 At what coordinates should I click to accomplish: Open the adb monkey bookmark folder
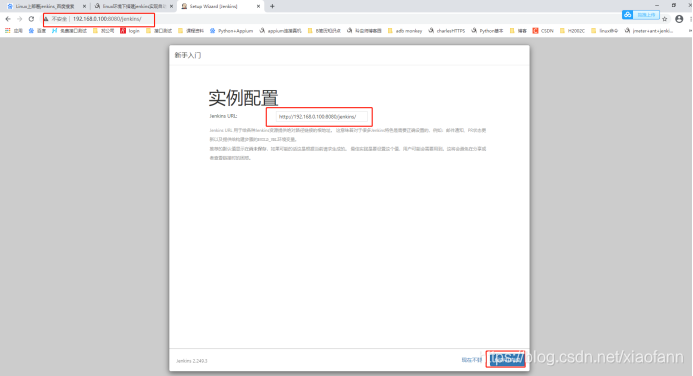tap(405, 31)
